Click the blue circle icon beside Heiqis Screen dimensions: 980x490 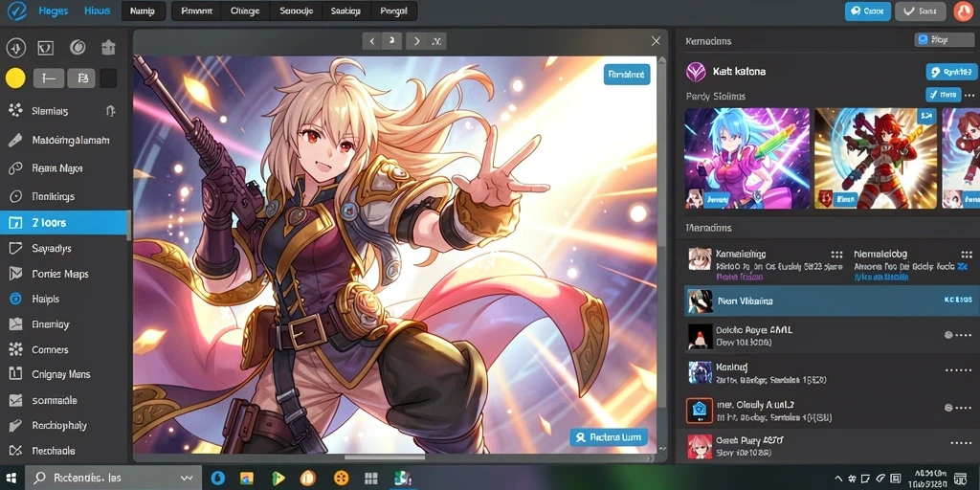click(x=15, y=299)
